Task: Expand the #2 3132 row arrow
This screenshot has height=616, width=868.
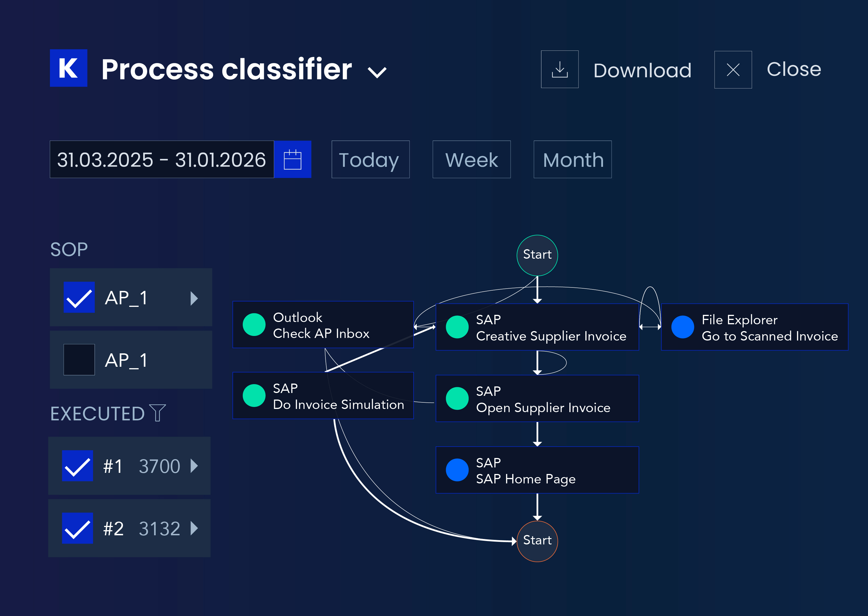Action: [x=194, y=528]
